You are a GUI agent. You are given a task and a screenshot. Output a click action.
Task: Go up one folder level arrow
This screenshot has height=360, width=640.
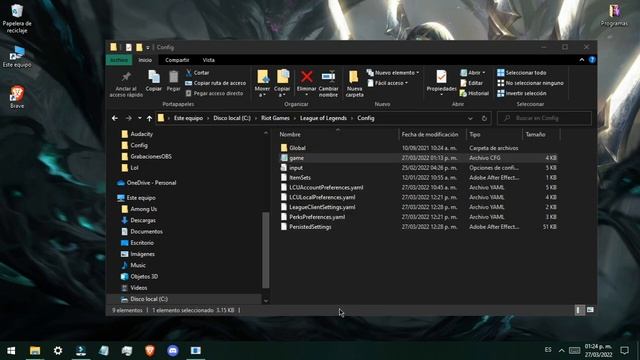coord(149,118)
